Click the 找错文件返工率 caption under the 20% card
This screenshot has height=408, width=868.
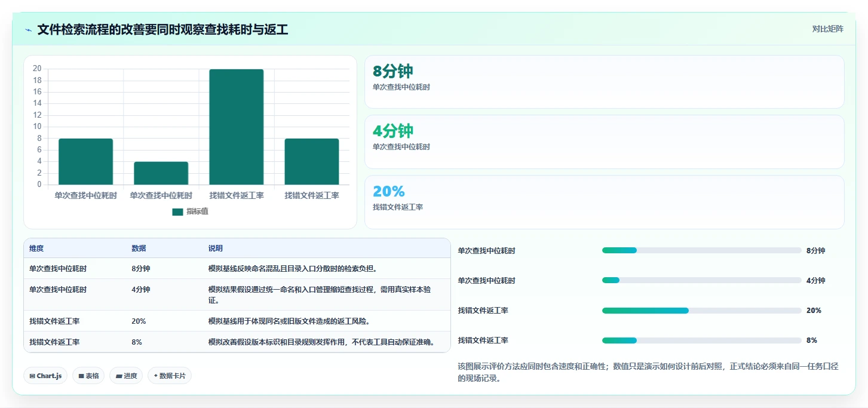pos(398,207)
